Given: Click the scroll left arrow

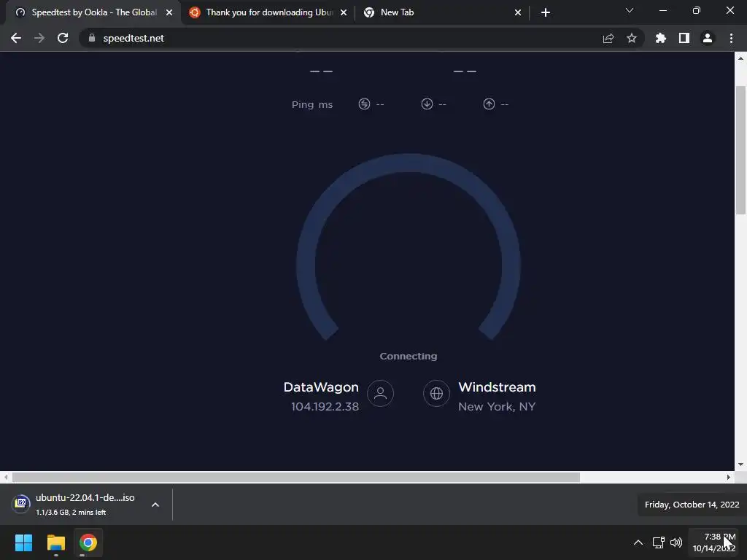Looking at the screenshot, I should 6,477.
